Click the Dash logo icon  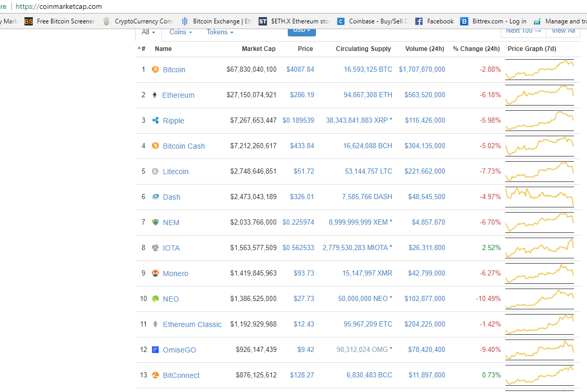pos(155,197)
